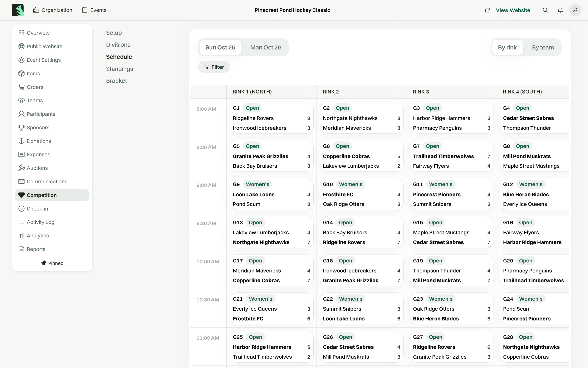
Task: Go to the Bracket section
Action: click(116, 81)
